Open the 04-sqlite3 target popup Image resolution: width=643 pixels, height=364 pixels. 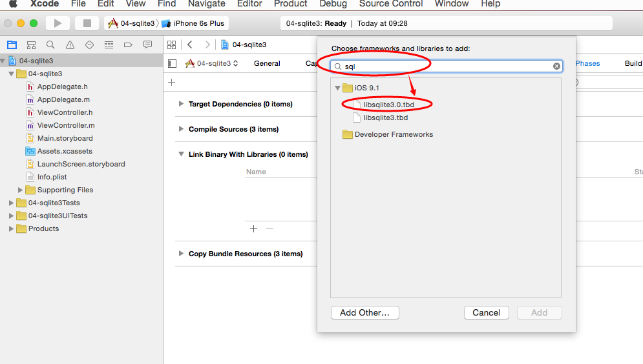[x=211, y=63]
